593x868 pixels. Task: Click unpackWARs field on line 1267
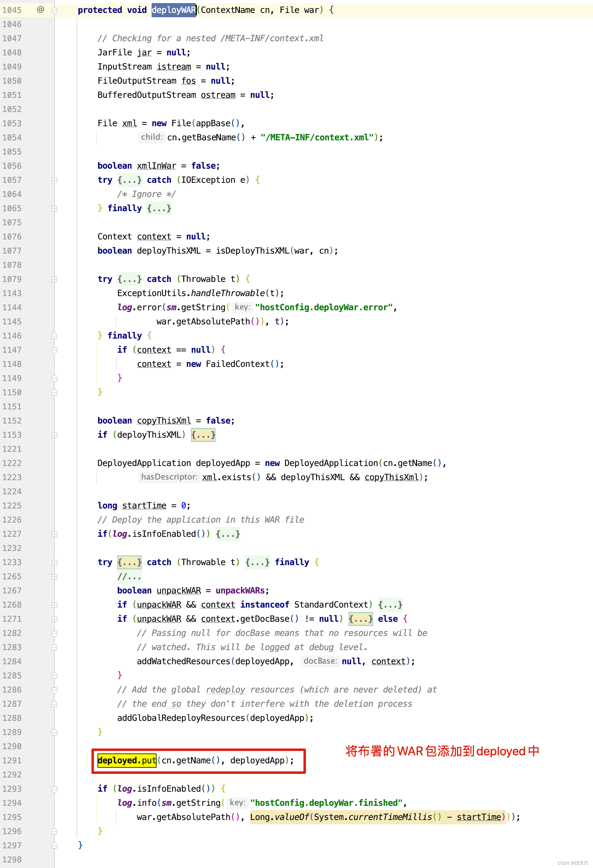pos(240,591)
